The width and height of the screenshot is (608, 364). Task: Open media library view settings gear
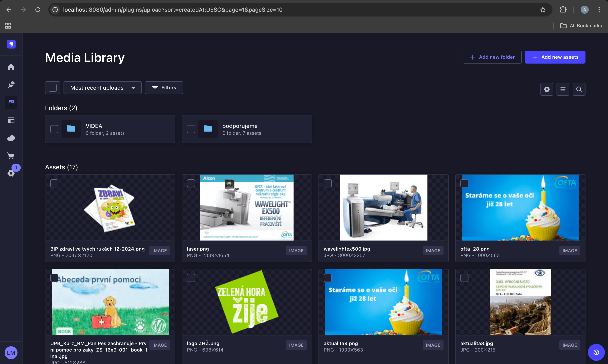(547, 89)
